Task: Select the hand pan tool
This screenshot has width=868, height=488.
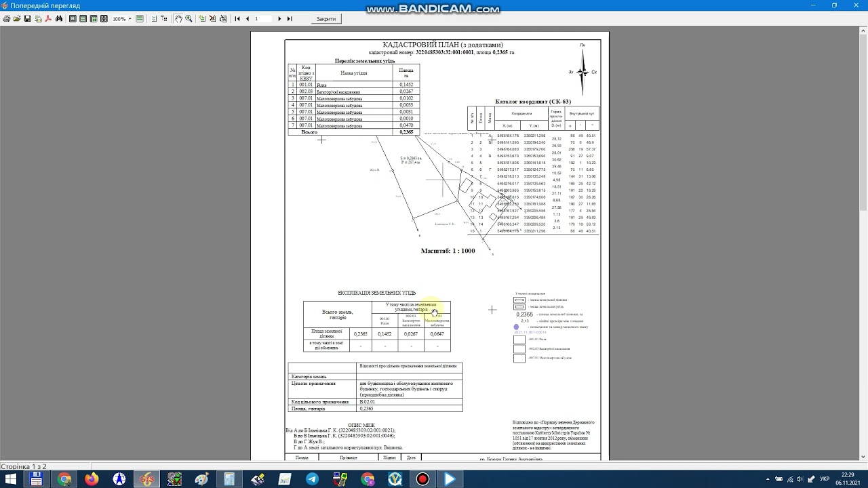Action: pyautogui.click(x=178, y=19)
